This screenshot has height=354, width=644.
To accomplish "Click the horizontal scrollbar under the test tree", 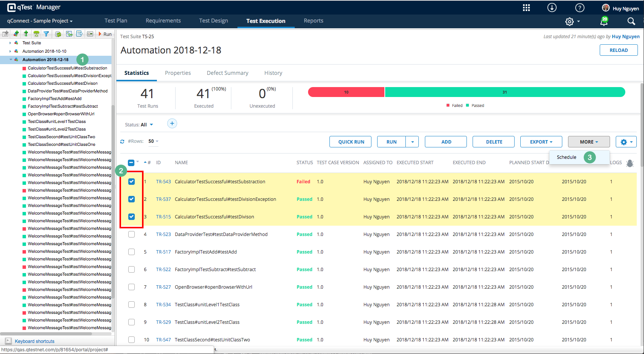I will pos(46,334).
